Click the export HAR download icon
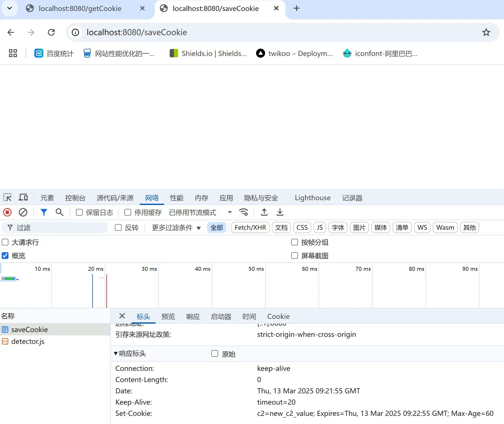 (280, 212)
